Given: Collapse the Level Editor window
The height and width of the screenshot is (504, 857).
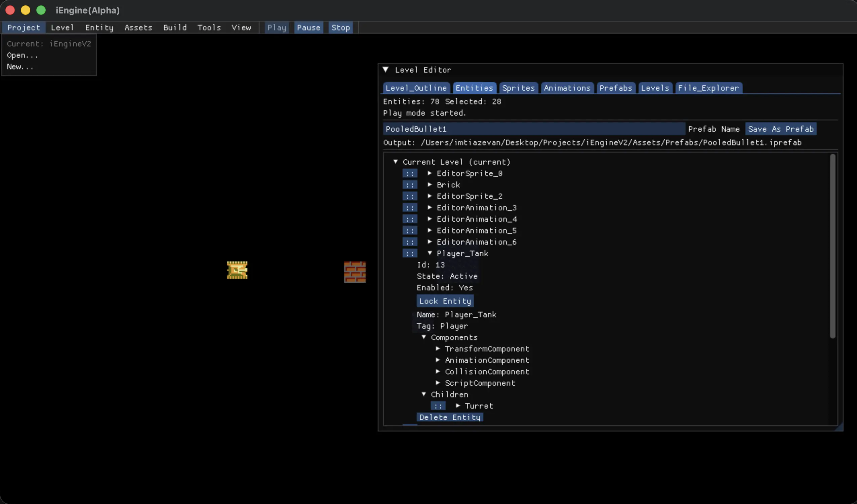Looking at the screenshot, I should 386,70.
